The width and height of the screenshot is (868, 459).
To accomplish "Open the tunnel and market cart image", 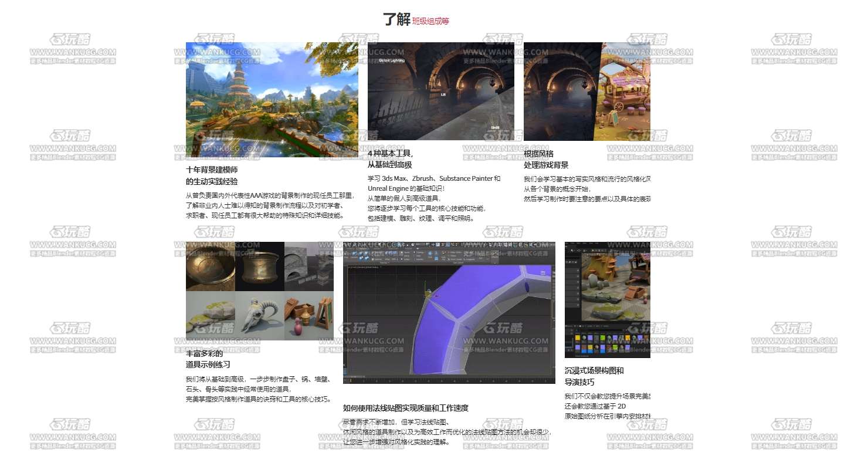I will pos(587,92).
